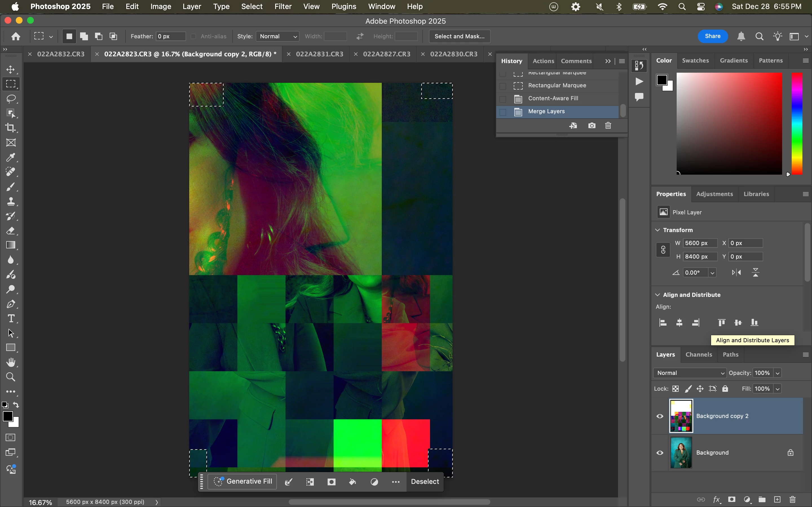
Task: Hide the Background copy 2 layer
Action: coord(660,416)
